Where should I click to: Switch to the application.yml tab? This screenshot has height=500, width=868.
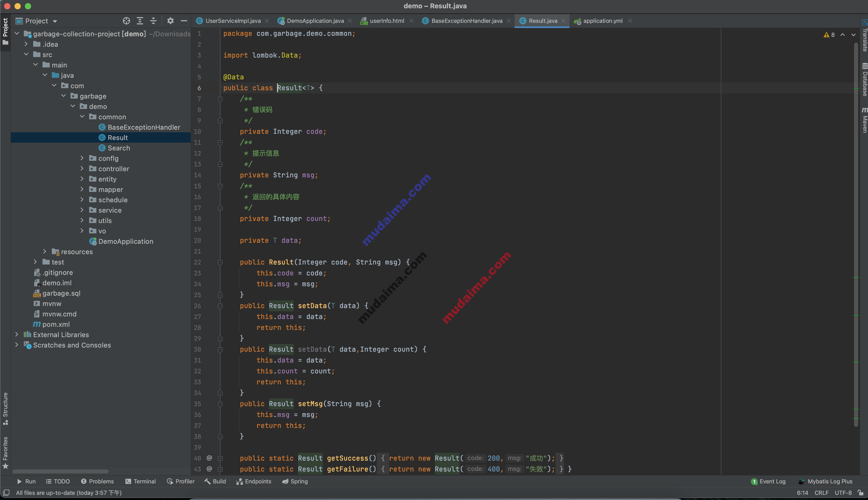(602, 21)
